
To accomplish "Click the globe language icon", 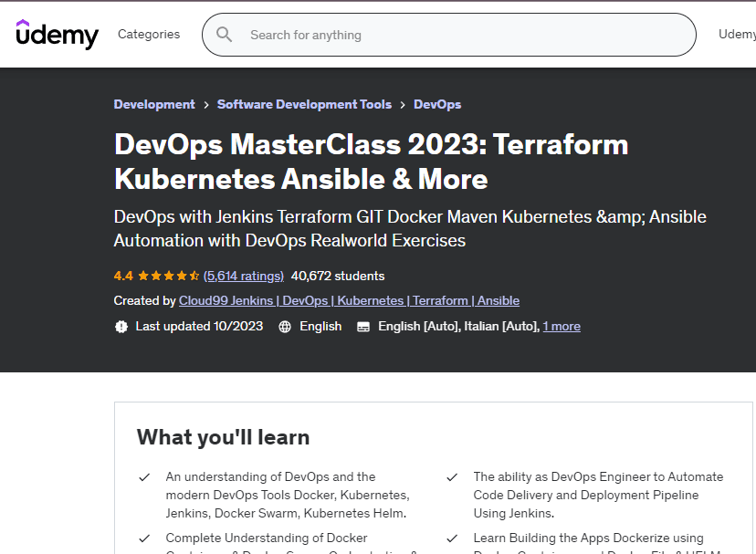I will (x=285, y=327).
